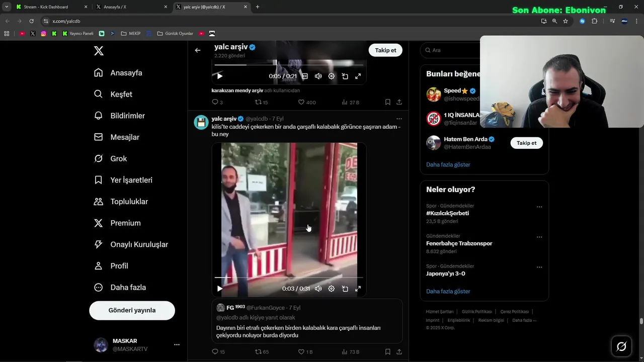The image size is (644, 362).
Task: Show more trends under Neler oluyor
Action: point(448,291)
